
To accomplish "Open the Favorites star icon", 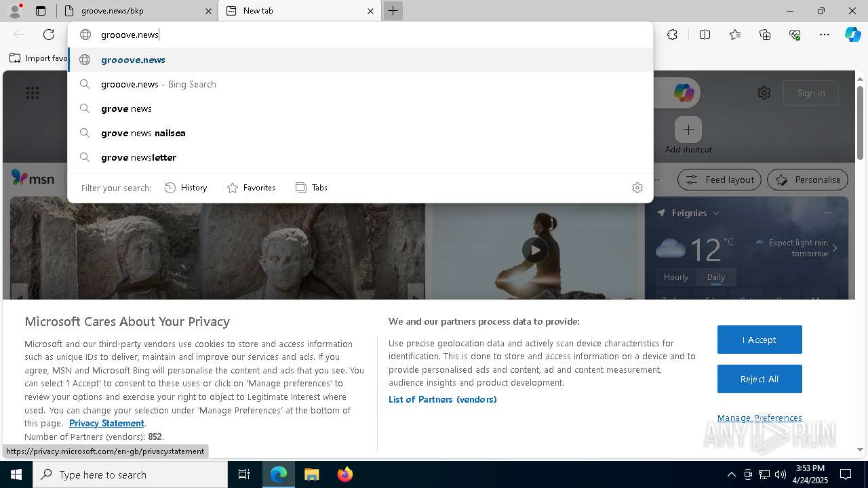I will (x=735, y=35).
